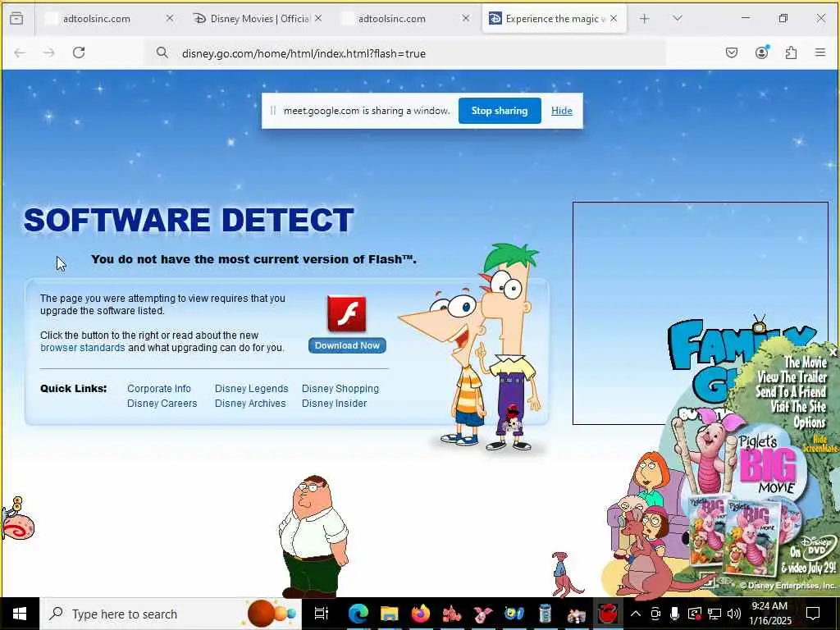Click the active red devil taskbar icon
The width and height of the screenshot is (840, 630).
pos(608,614)
